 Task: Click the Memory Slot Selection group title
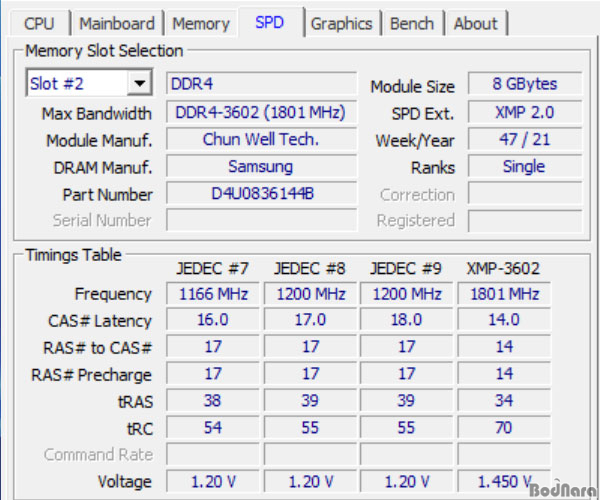click(x=104, y=50)
